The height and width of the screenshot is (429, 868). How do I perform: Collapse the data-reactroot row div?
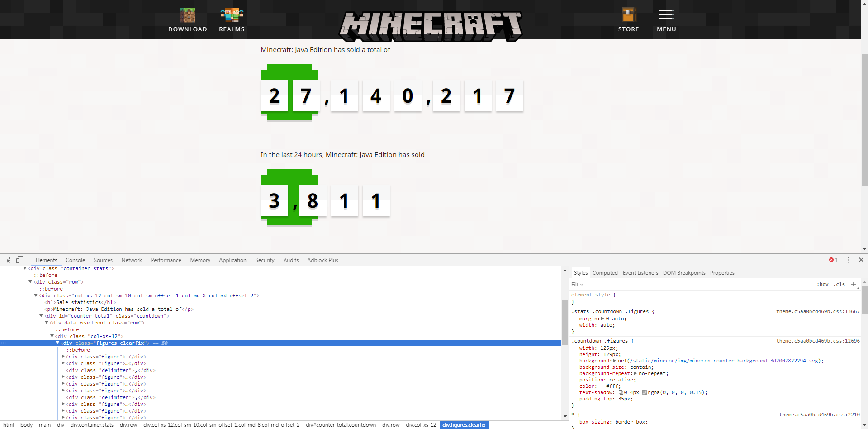(47, 323)
